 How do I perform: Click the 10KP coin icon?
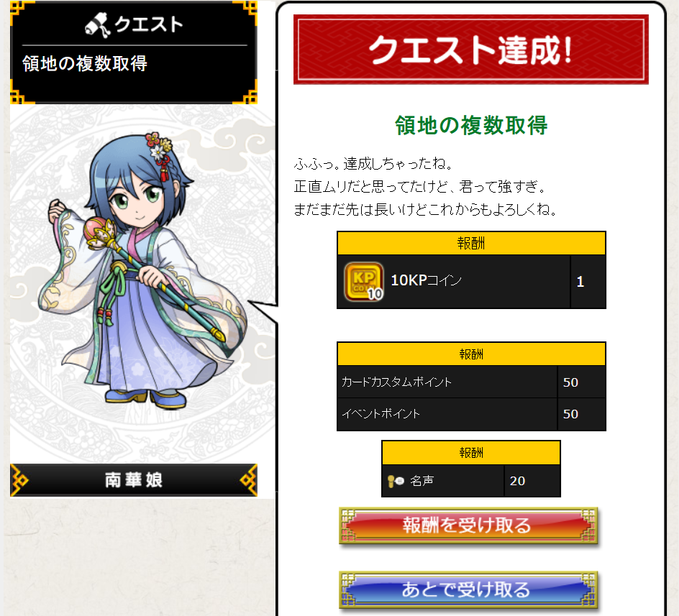364,281
